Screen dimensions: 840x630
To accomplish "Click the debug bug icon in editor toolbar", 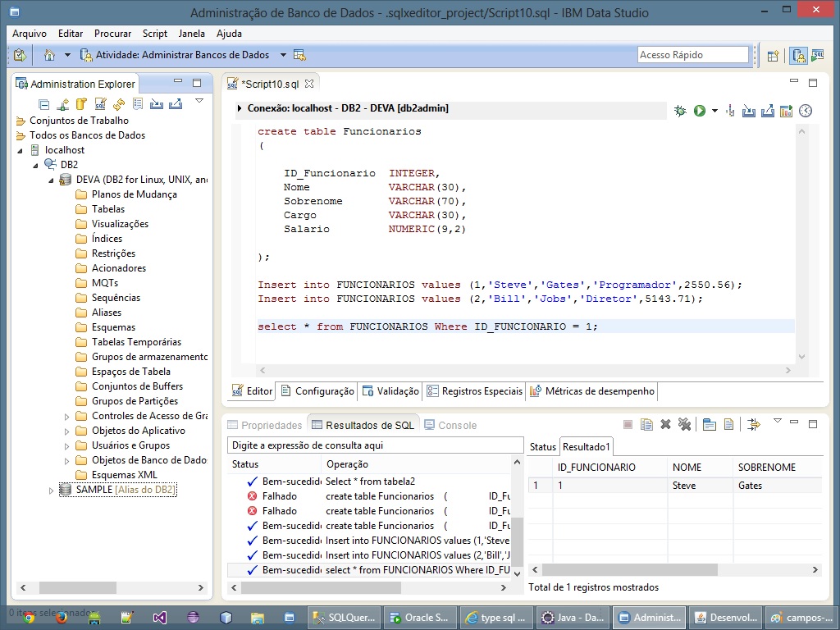I will [680, 111].
